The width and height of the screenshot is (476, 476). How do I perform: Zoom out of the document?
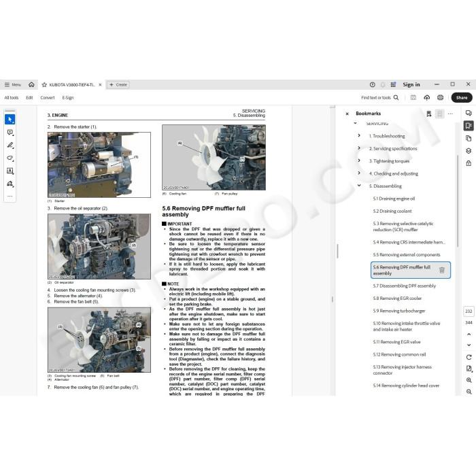pos(469,392)
